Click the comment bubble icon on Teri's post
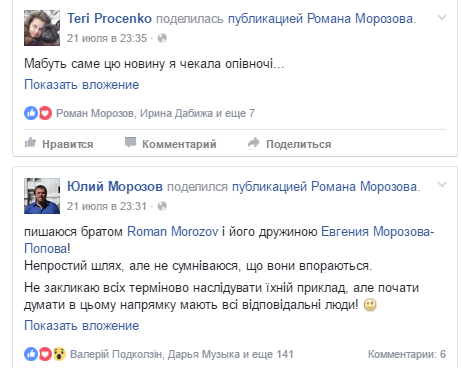 (x=130, y=142)
